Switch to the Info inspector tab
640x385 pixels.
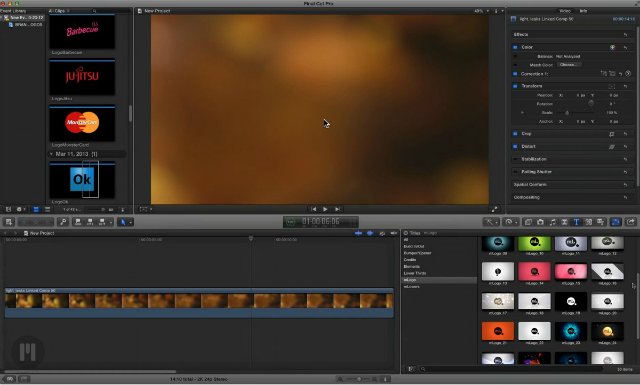pos(583,11)
